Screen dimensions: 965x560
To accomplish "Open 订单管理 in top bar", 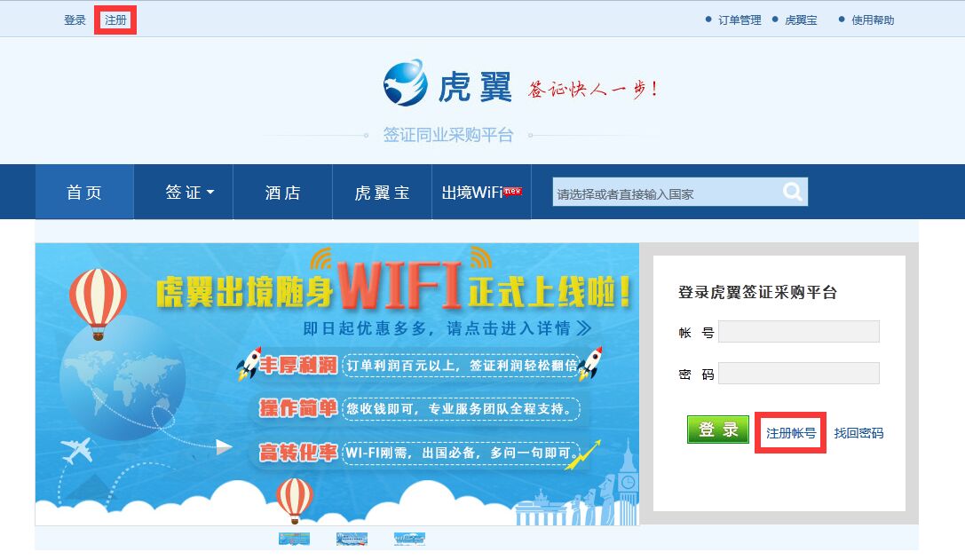I will (740, 20).
